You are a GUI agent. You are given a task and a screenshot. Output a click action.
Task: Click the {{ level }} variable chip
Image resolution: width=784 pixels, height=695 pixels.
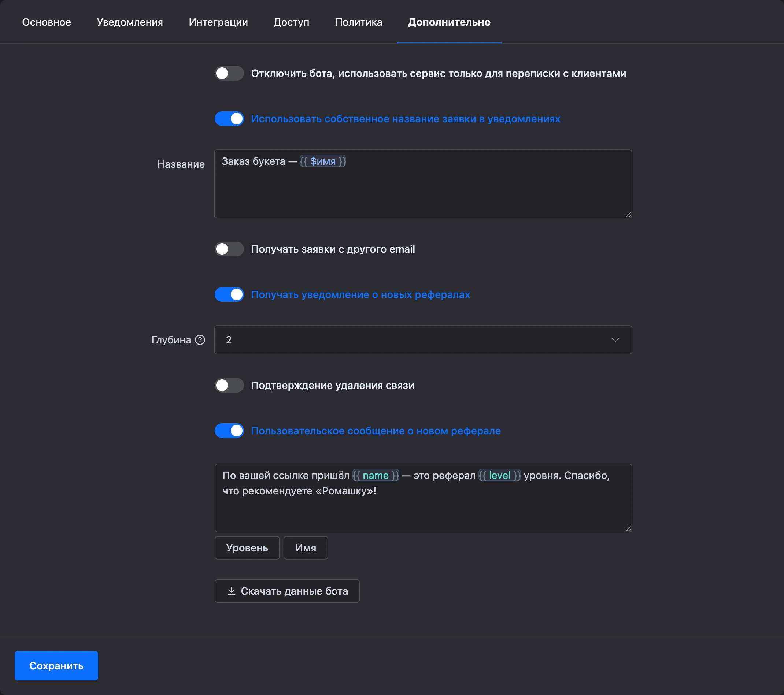tap(499, 475)
